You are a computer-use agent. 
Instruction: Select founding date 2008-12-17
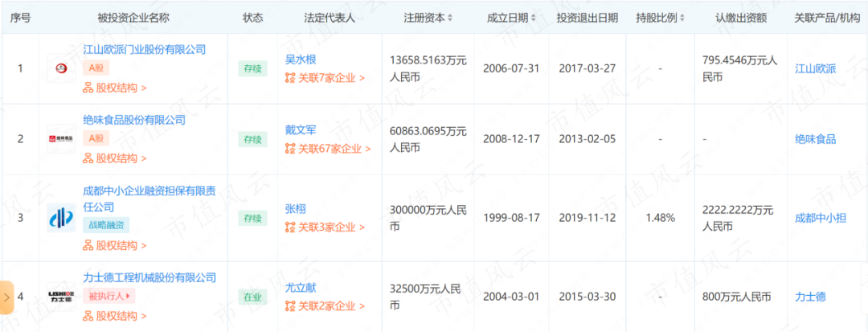pos(511,139)
